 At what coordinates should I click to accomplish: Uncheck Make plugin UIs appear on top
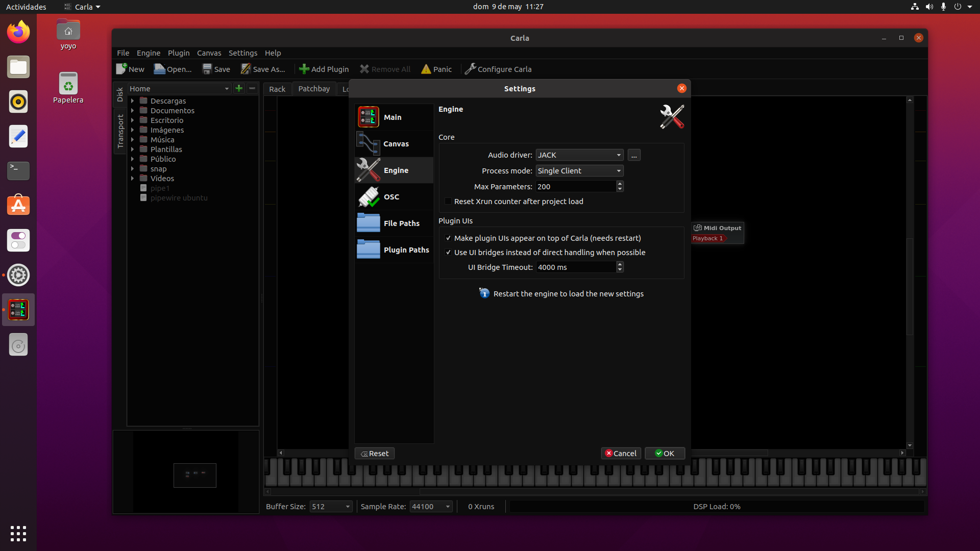[448, 238]
